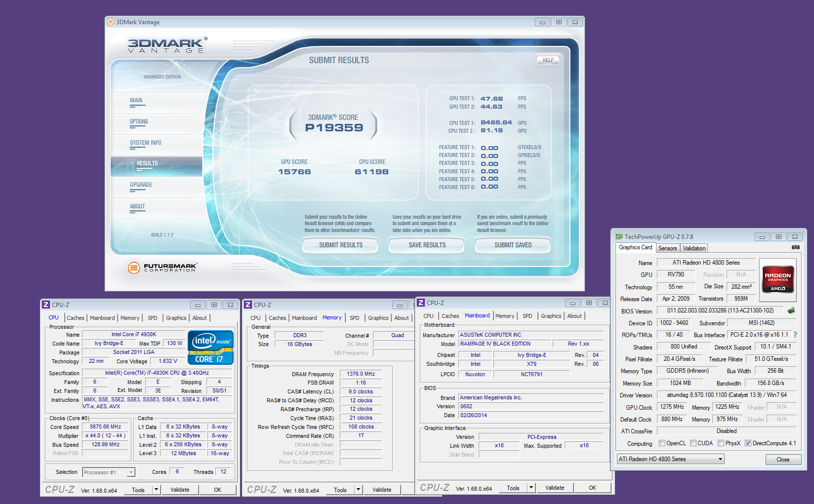This screenshot has height=504, width=814.
Task: Open CPU tab in middle CPU-Z window
Action: point(255,318)
